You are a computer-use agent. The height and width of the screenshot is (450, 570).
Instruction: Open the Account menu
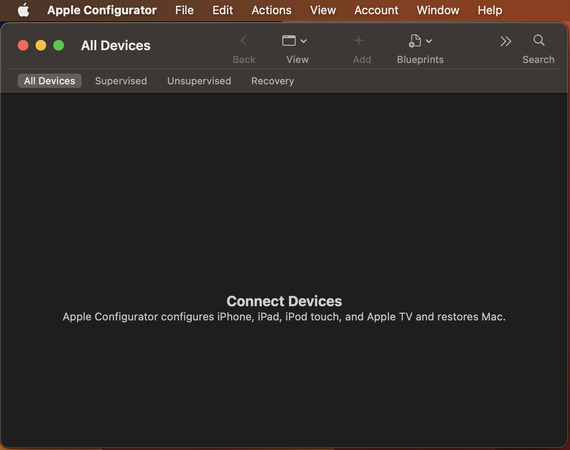tap(376, 10)
